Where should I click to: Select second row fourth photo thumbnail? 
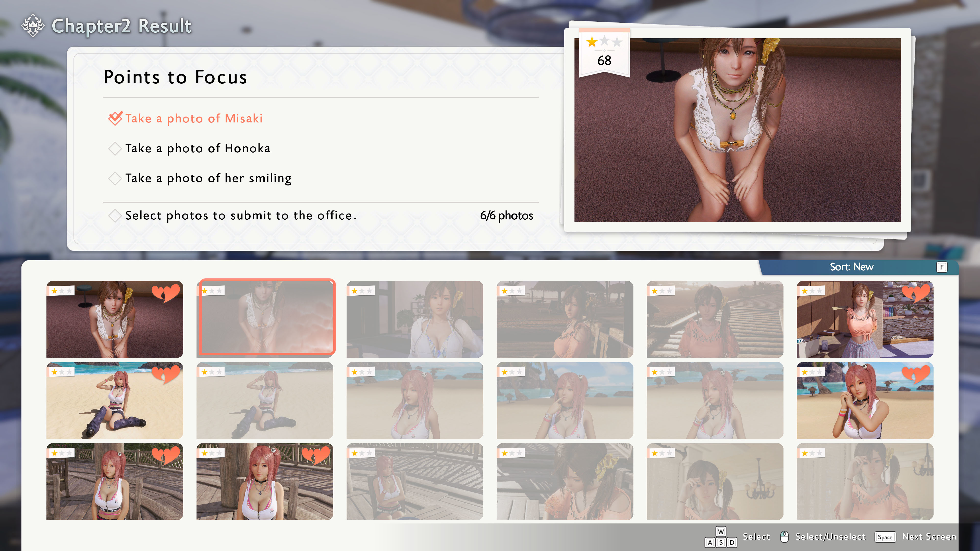pos(565,400)
